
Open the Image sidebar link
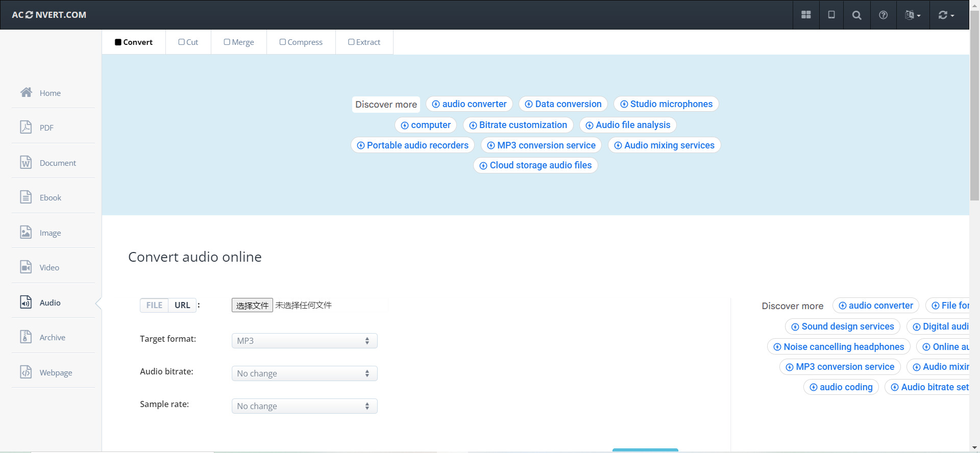tap(50, 233)
